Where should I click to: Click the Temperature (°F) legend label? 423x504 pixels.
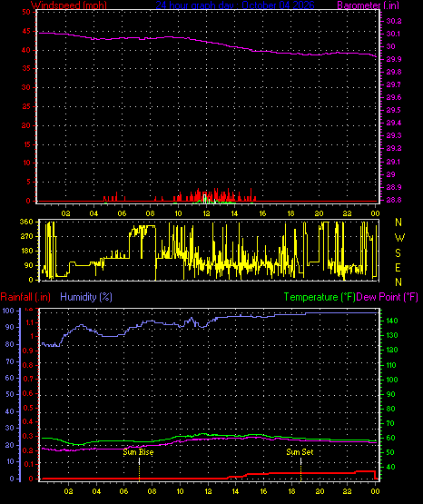(x=320, y=297)
